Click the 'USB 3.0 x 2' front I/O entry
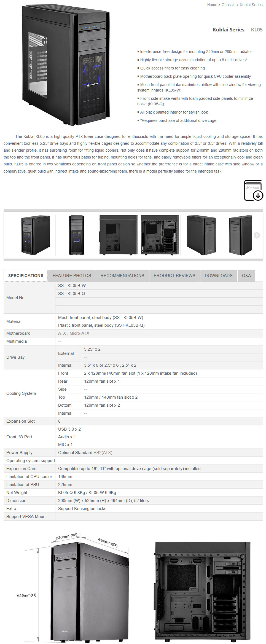Viewport: 266px width, 644px height. [x=69, y=429]
